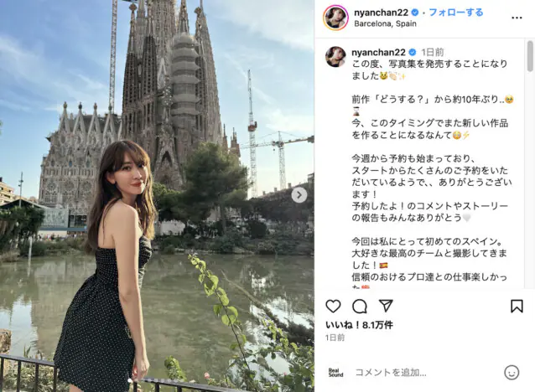Open comments with the speech bubble icon
Viewport: 535px width, 392px height.
359,306
